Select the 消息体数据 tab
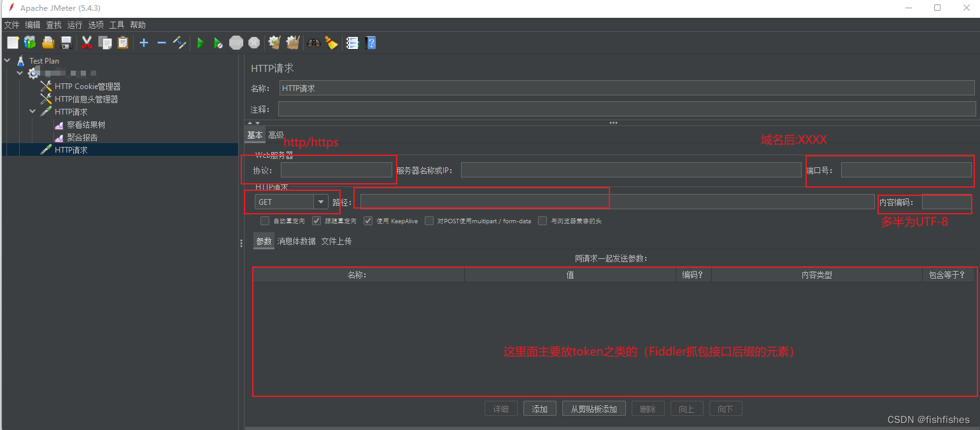 tap(296, 241)
